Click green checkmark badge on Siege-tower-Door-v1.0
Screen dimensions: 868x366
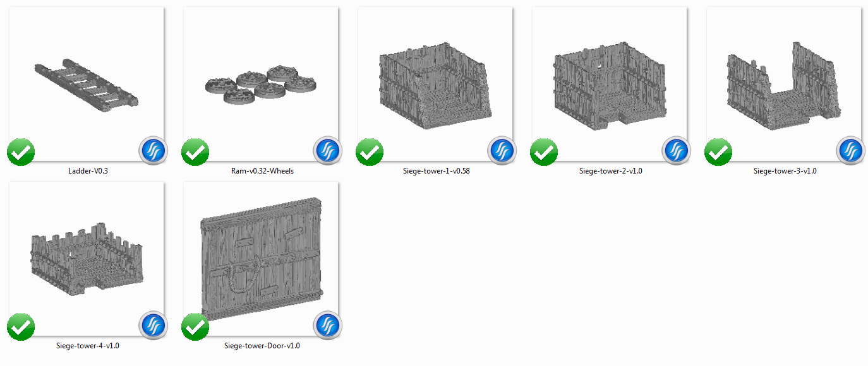[x=195, y=327]
